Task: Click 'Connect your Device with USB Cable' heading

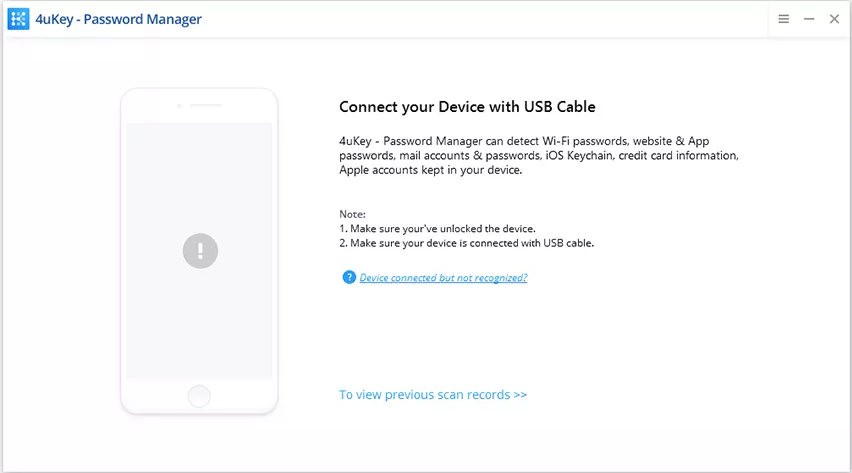Action: [467, 107]
